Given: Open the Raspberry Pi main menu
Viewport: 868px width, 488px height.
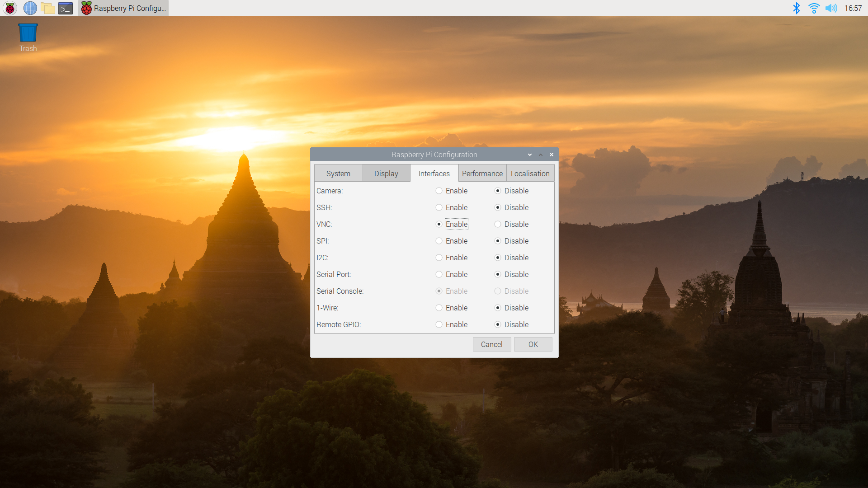Looking at the screenshot, I should (x=10, y=8).
